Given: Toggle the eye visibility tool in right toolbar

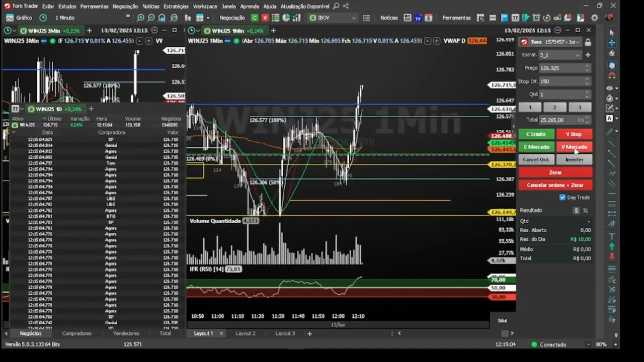Looking at the screenshot, I should tap(610, 88).
